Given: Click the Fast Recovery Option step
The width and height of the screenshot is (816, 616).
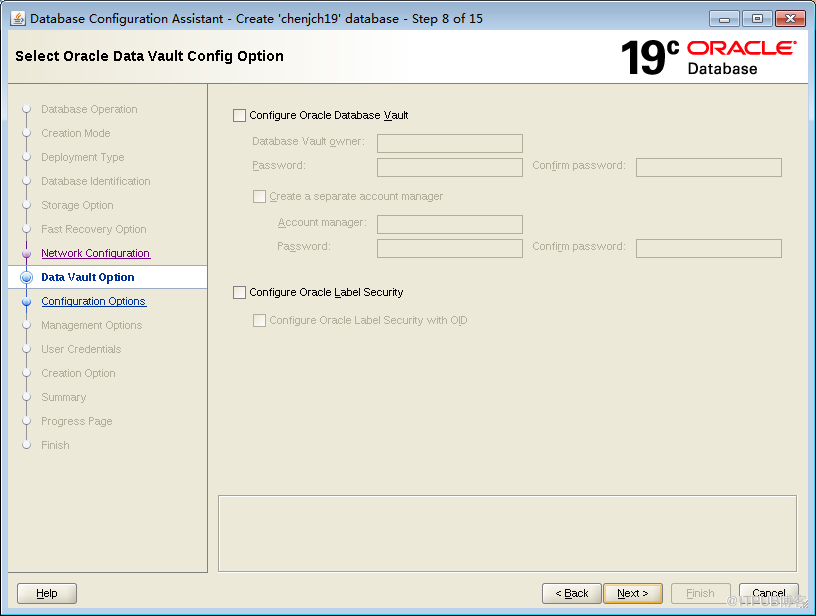Looking at the screenshot, I should coord(94,229).
